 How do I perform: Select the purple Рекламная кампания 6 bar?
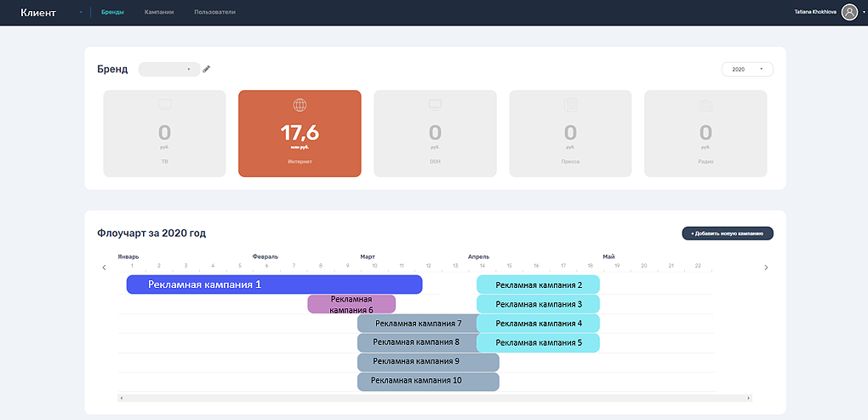[351, 304]
